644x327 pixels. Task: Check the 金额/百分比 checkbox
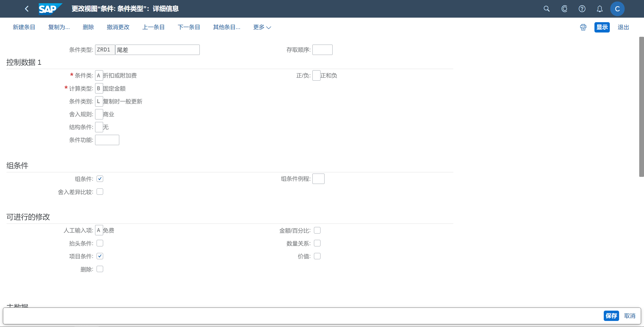click(x=317, y=230)
